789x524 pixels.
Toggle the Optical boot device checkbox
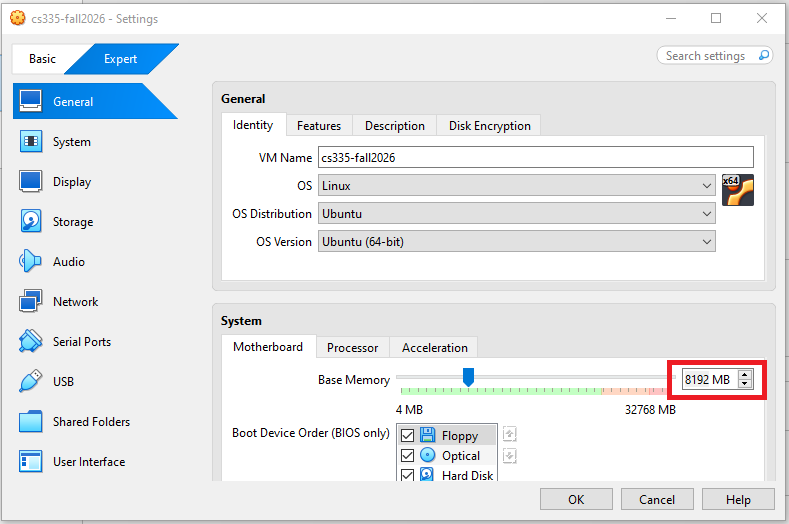tap(407, 456)
